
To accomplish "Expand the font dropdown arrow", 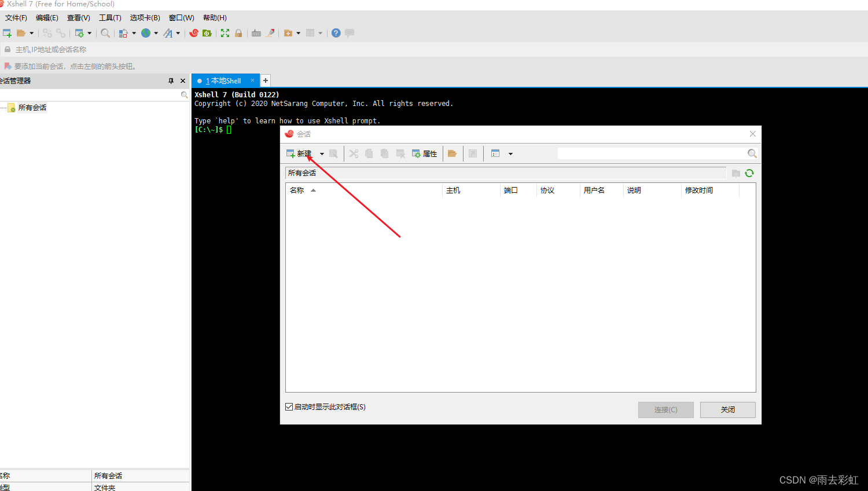I will pyautogui.click(x=178, y=33).
